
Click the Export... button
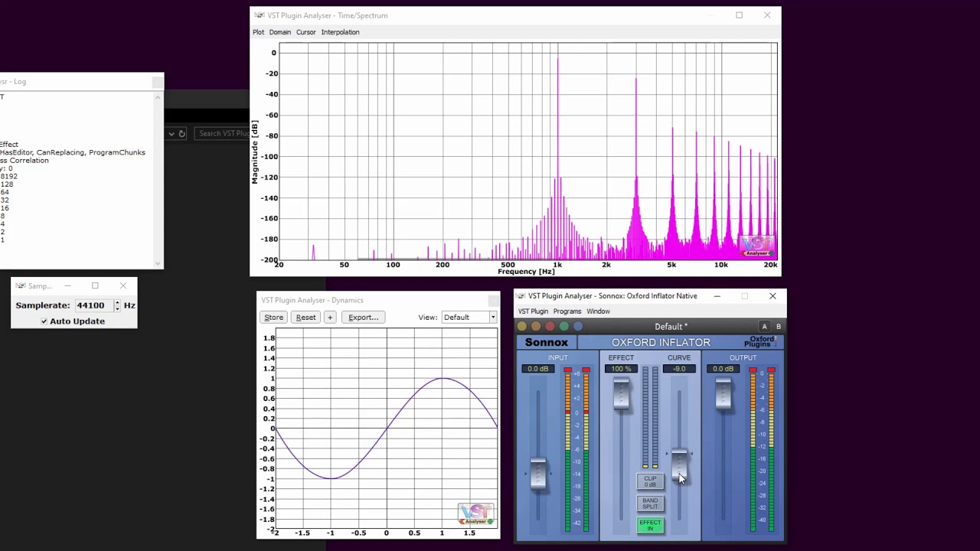(x=363, y=318)
